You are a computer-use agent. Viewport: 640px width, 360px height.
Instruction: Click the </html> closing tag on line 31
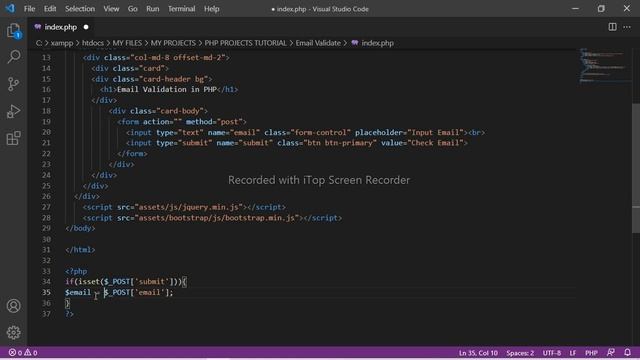point(80,250)
